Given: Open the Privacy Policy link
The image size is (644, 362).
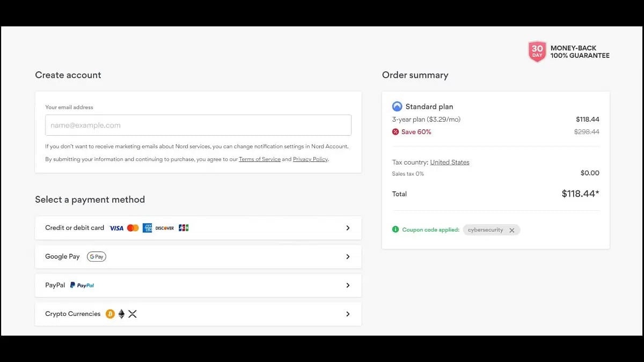Looking at the screenshot, I should pos(310,159).
